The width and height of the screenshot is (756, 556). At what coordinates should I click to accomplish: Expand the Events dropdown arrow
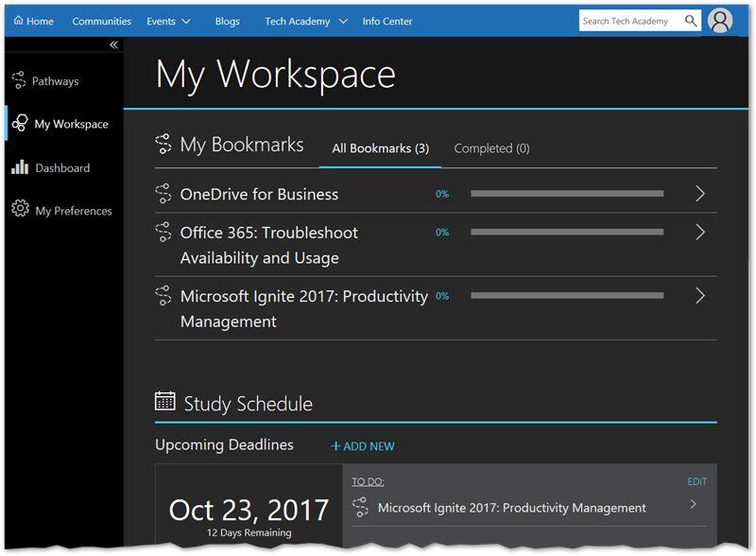[x=186, y=21]
